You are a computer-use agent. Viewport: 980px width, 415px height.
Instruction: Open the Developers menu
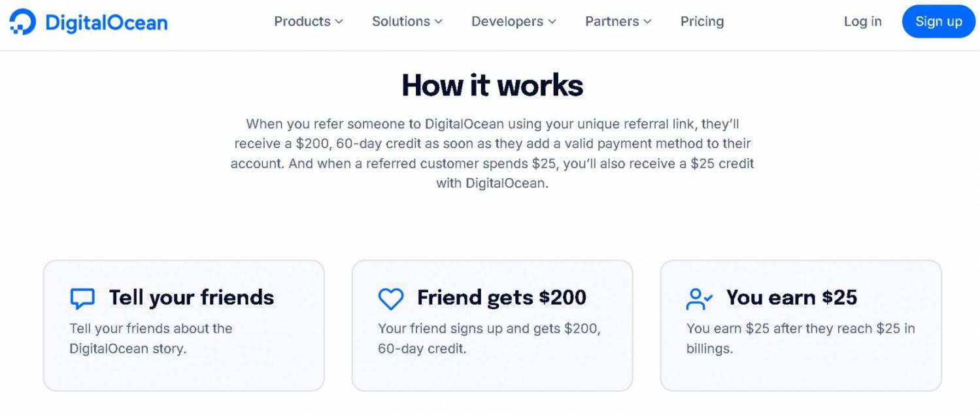tap(507, 22)
